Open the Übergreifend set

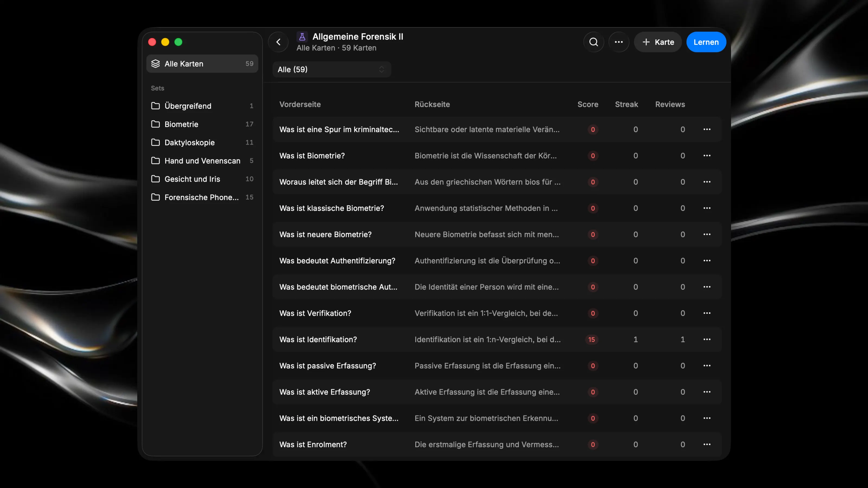202,106
